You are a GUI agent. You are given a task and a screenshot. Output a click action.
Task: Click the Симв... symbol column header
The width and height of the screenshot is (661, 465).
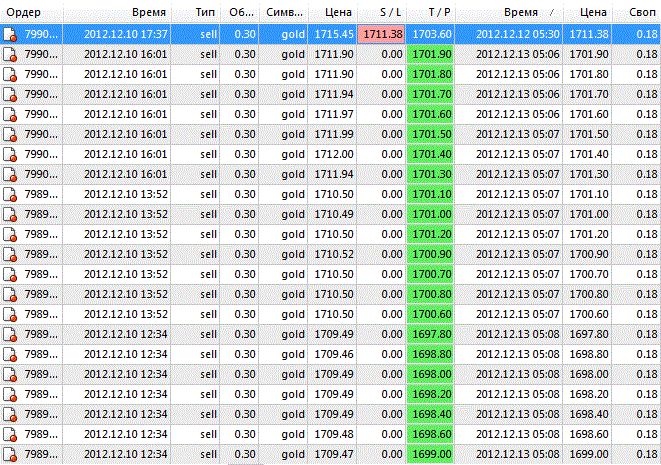coord(284,12)
